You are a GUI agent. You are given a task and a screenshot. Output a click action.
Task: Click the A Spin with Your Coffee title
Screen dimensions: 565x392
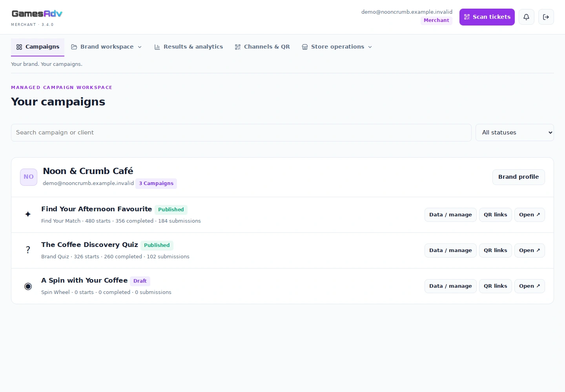(84, 280)
